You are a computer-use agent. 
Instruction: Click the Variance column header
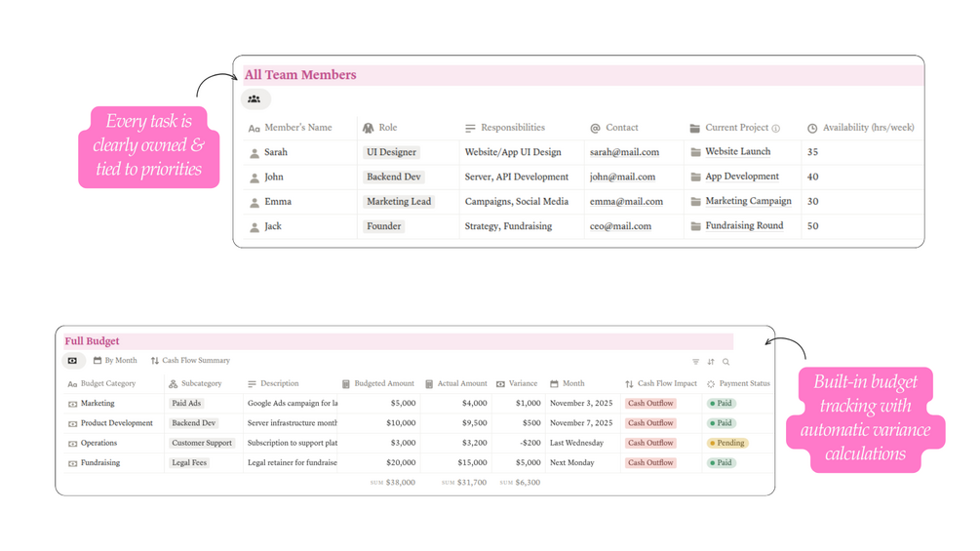[517, 383]
